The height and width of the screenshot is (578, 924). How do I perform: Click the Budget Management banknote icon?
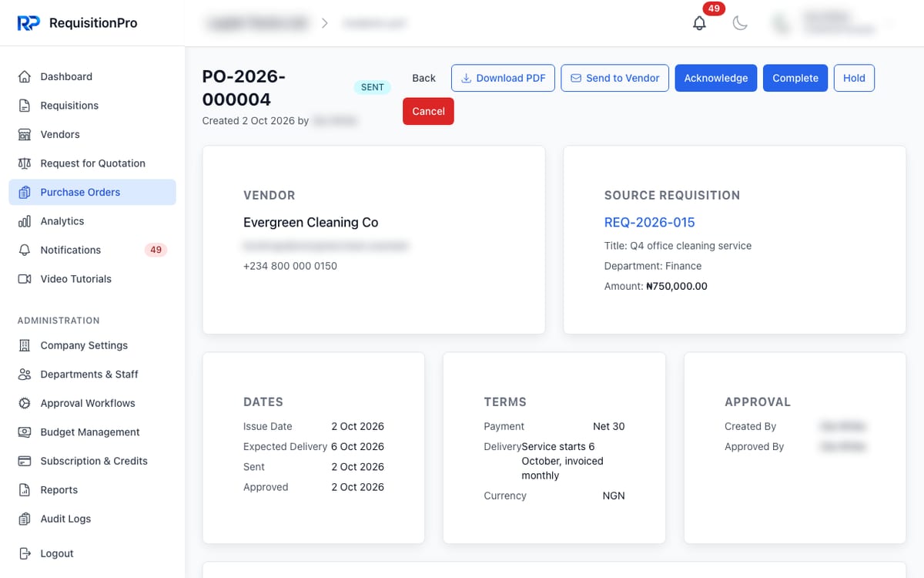25,432
